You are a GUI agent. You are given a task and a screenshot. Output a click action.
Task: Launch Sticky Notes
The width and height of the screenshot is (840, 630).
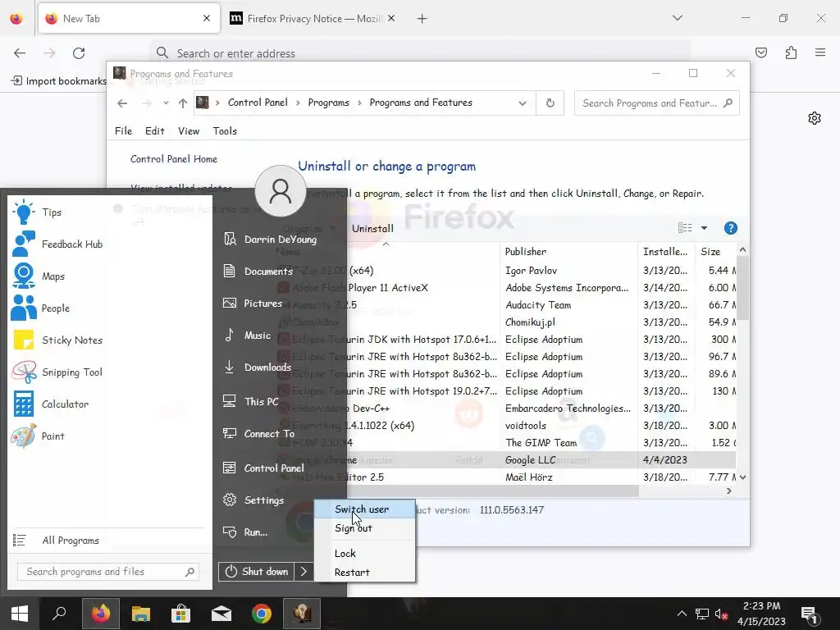point(58,340)
